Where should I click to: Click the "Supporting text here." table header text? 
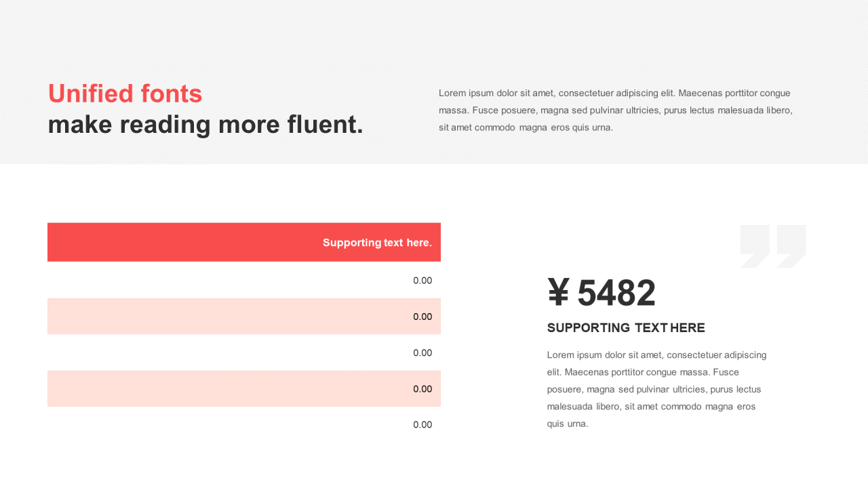coord(377,243)
